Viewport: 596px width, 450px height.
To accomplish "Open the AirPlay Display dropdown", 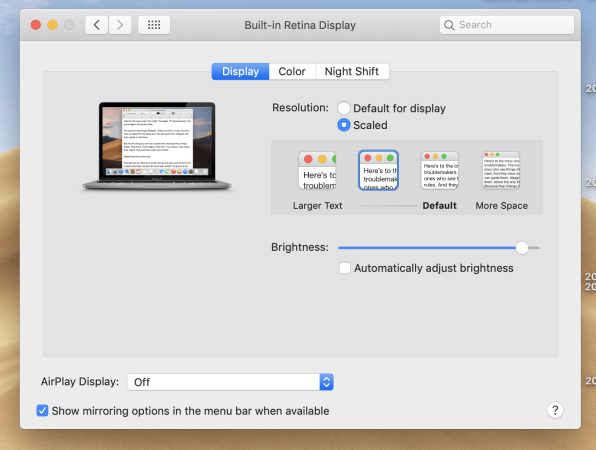I will (x=230, y=382).
